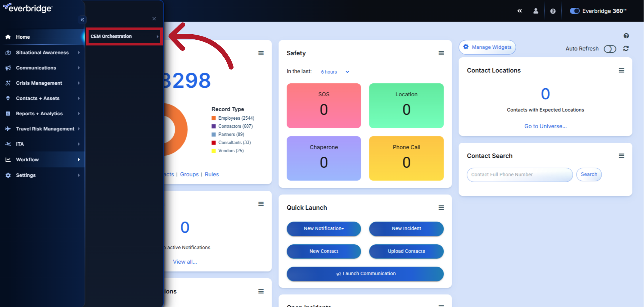The height and width of the screenshot is (307, 644).
Task: Select the Home menu item
Action: click(x=23, y=37)
